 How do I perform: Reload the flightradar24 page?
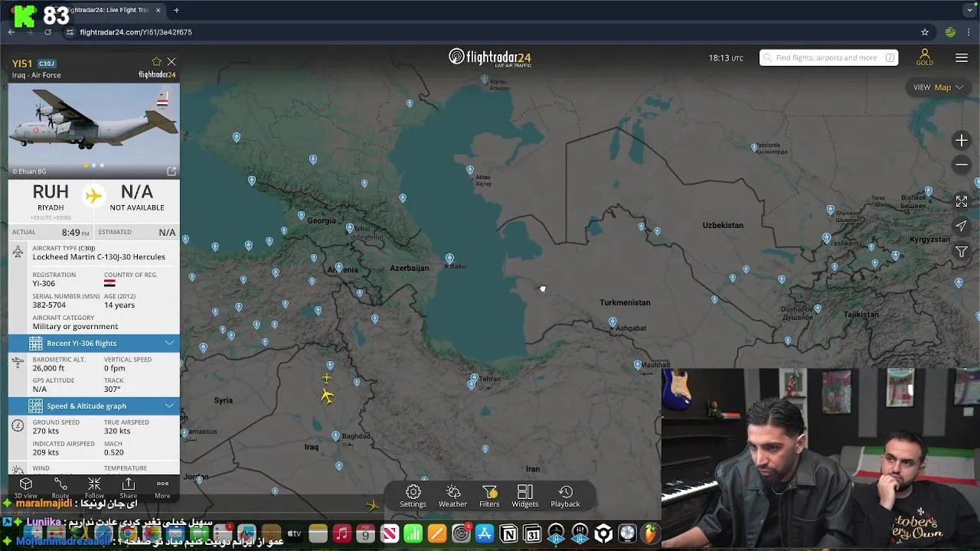[x=47, y=32]
